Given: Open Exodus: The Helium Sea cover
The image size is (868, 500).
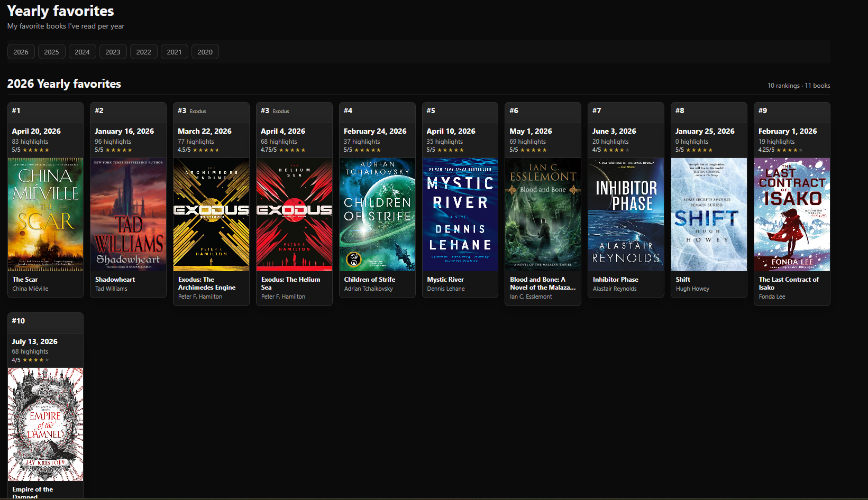Looking at the screenshot, I should (295, 215).
